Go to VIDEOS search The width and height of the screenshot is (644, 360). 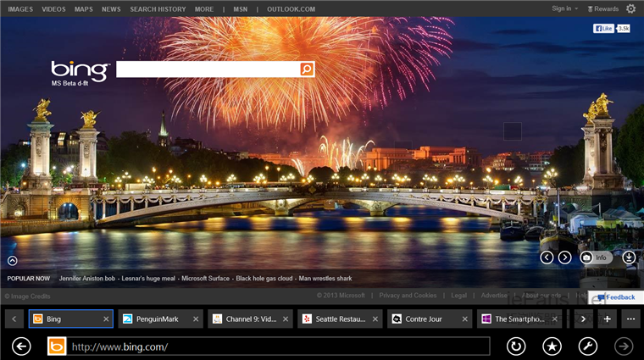53,9
